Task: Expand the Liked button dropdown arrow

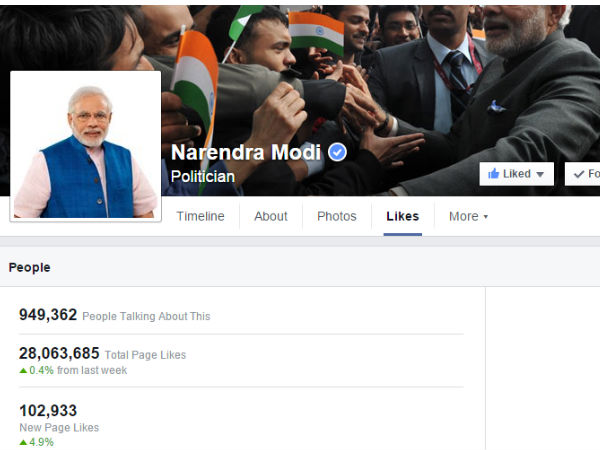Action: coord(540,174)
